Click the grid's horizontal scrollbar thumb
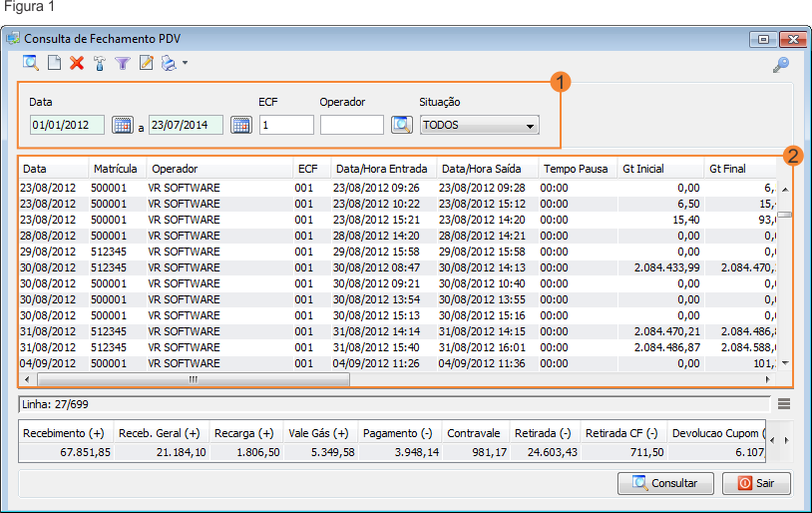Image resolution: width=812 pixels, height=513 pixels. pyautogui.click(x=194, y=379)
